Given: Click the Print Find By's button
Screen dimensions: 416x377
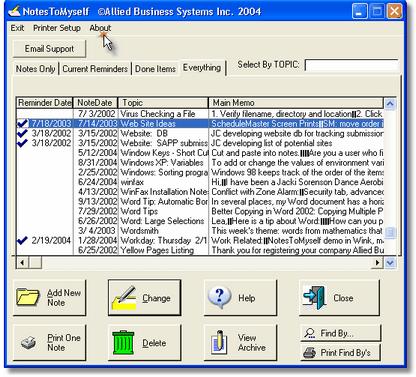Looking at the screenshot, I should [x=340, y=353].
